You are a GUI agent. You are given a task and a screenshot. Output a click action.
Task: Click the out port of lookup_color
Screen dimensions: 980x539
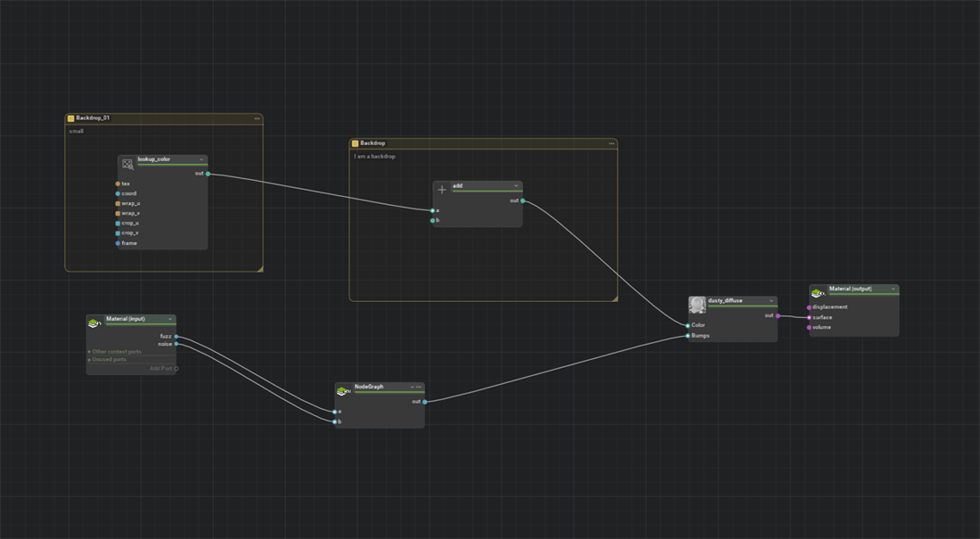point(208,174)
